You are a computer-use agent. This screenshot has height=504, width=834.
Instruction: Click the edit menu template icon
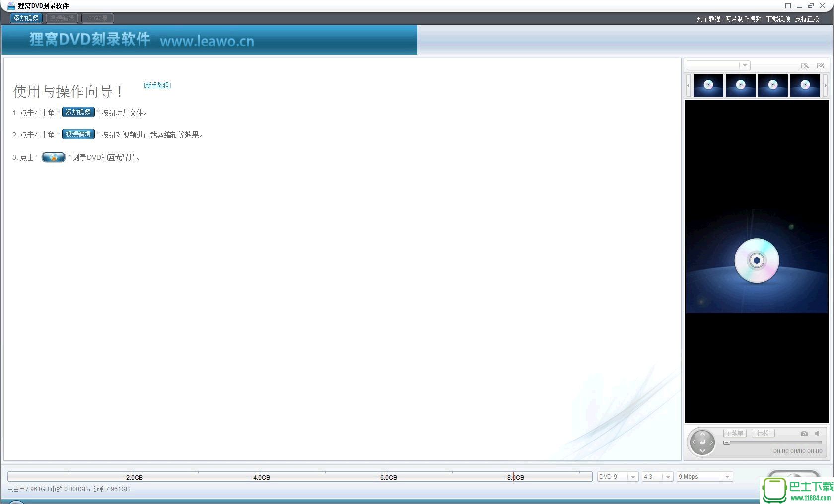[821, 65]
